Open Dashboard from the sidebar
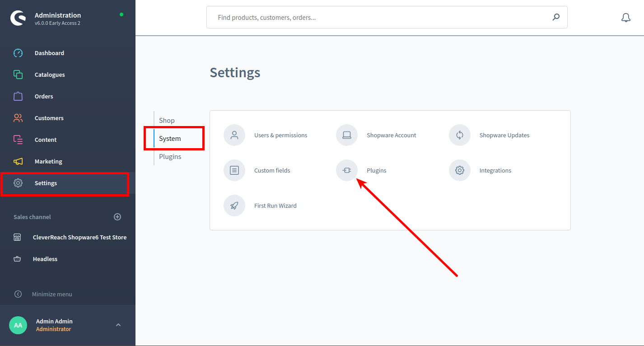The height and width of the screenshot is (346, 644). click(49, 53)
